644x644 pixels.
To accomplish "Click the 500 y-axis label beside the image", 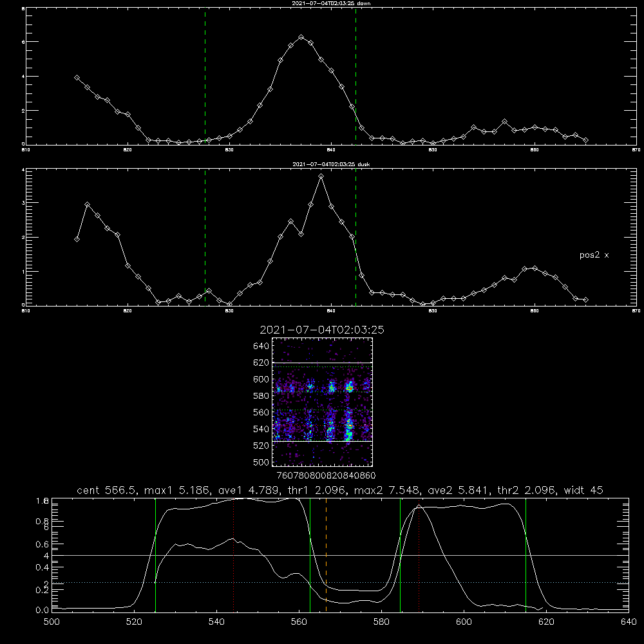I will point(261,462).
